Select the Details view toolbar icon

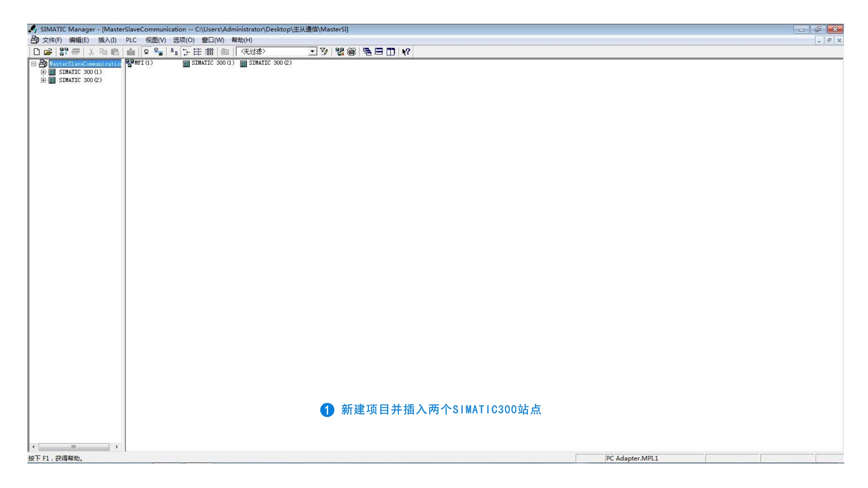point(209,52)
